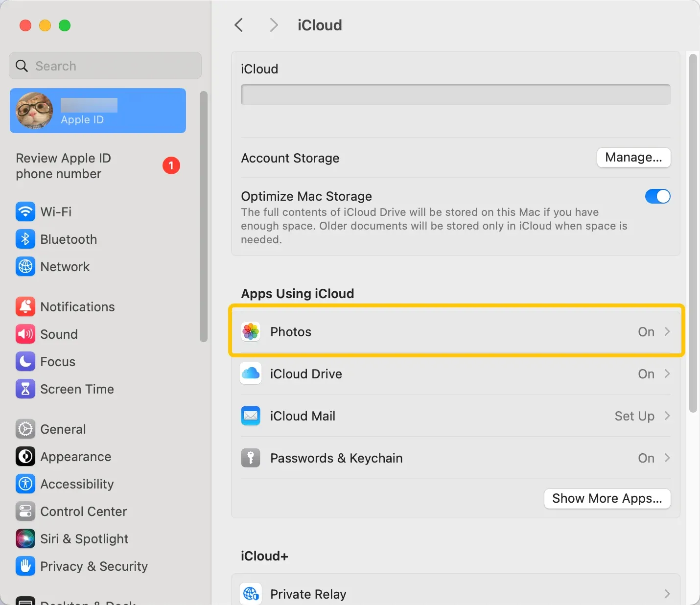Select Privacy & Security sidebar label
Image resolution: width=700 pixels, height=605 pixels.
tap(94, 566)
